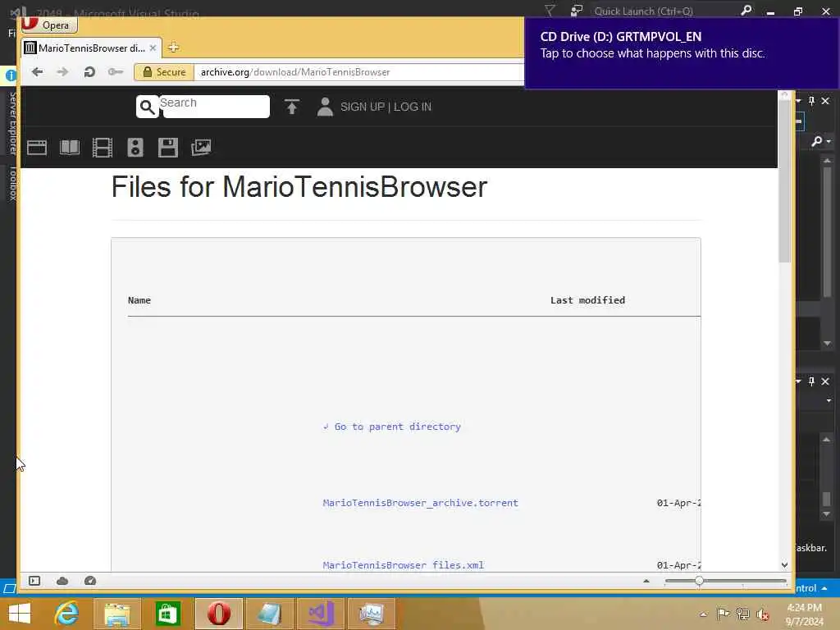
Task: Click the Opera menu button
Action: [48, 25]
